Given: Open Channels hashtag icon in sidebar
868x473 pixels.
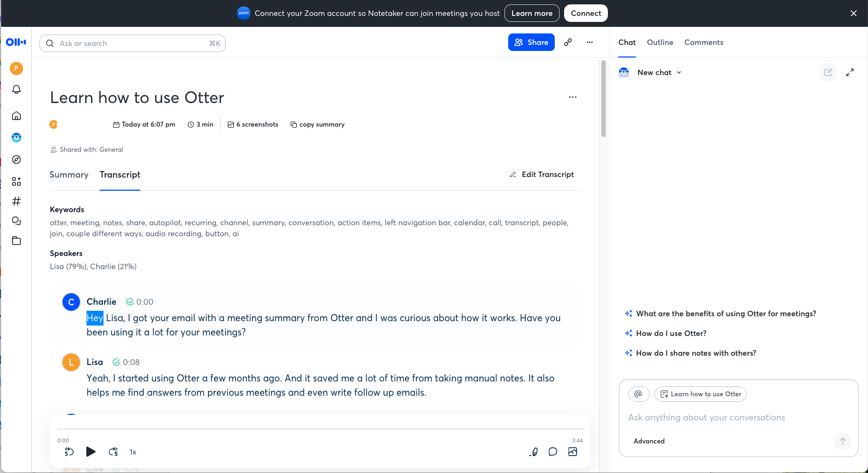Looking at the screenshot, I should (16, 201).
